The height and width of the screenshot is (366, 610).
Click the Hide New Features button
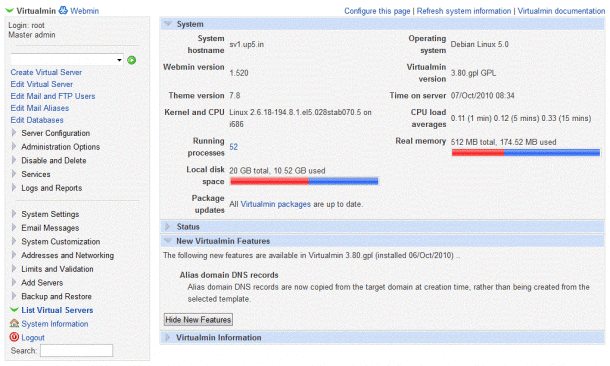click(x=198, y=320)
